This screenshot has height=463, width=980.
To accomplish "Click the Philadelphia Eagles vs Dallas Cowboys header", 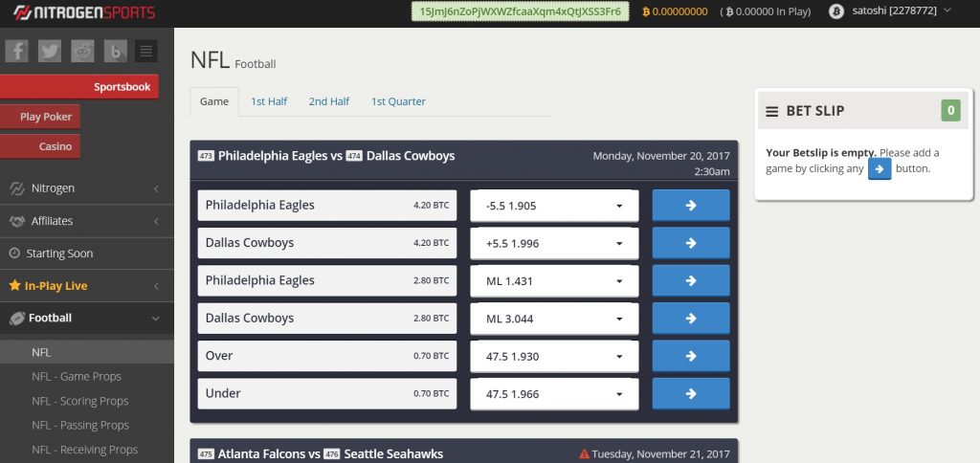I will tap(464, 161).
